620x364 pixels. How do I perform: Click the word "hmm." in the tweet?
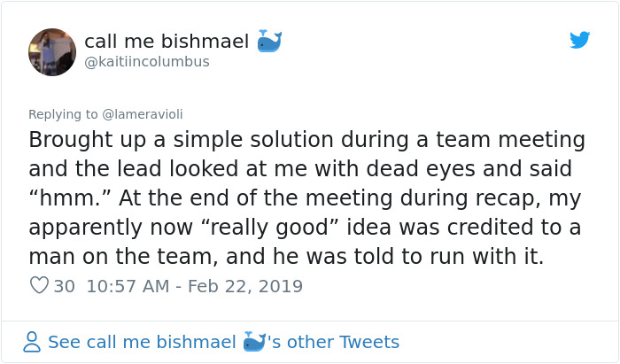click(71, 198)
